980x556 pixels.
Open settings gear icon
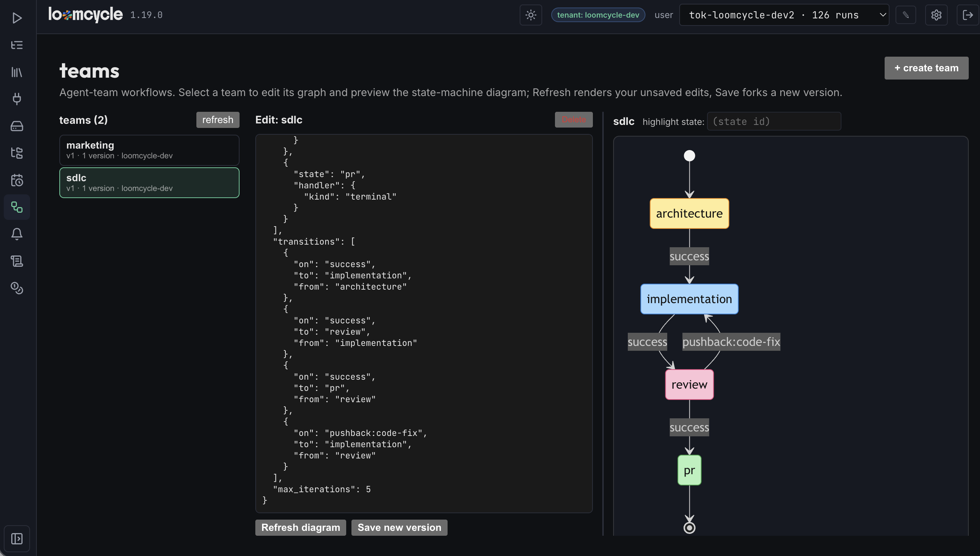tap(936, 15)
